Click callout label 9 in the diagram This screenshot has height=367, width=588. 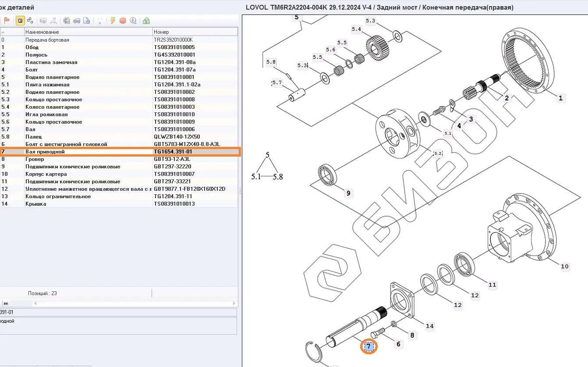tap(348, 193)
